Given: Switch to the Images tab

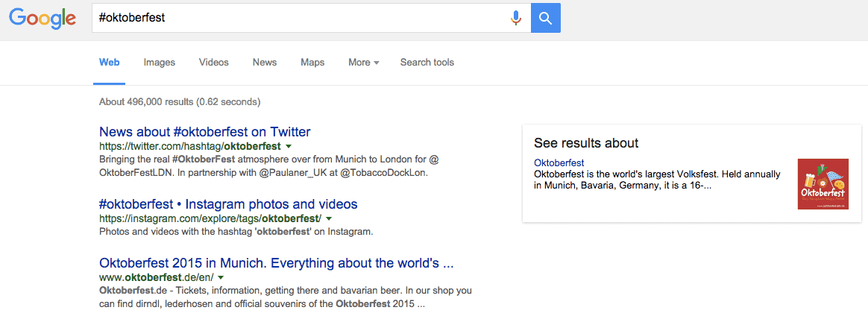Looking at the screenshot, I should [160, 63].
